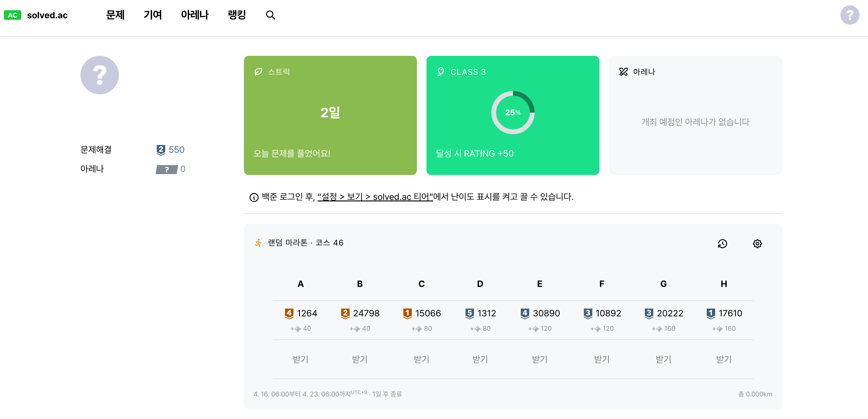This screenshot has width=868, height=419.
Task: Click the large profile avatar placeholder
Action: tap(99, 75)
